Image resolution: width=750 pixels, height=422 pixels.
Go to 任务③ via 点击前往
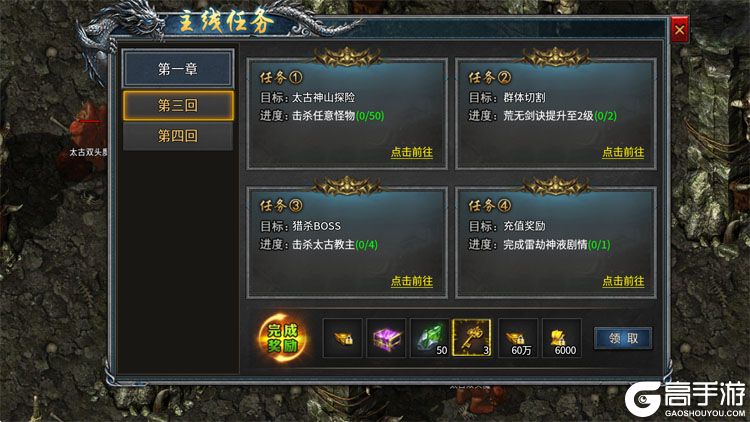[411, 281]
